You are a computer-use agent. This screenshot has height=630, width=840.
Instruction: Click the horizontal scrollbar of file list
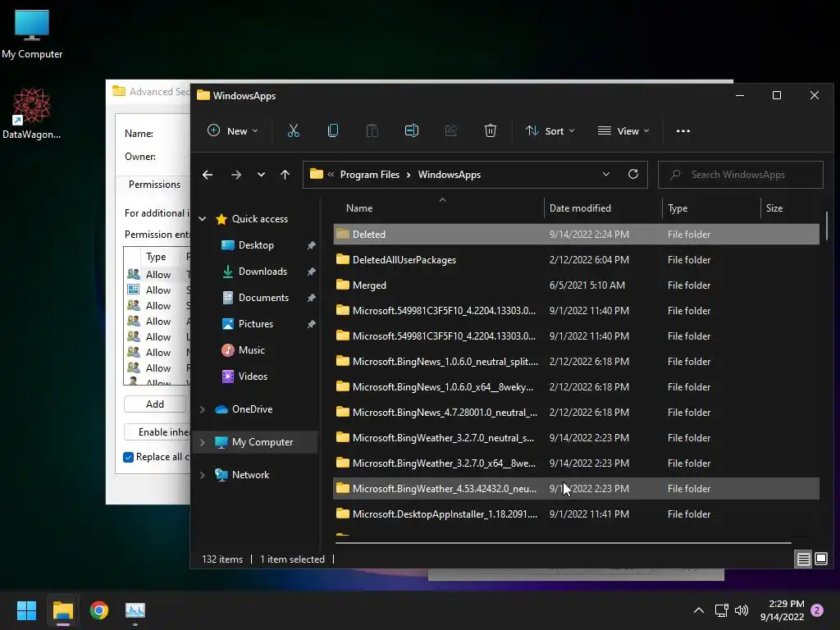click(563, 543)
